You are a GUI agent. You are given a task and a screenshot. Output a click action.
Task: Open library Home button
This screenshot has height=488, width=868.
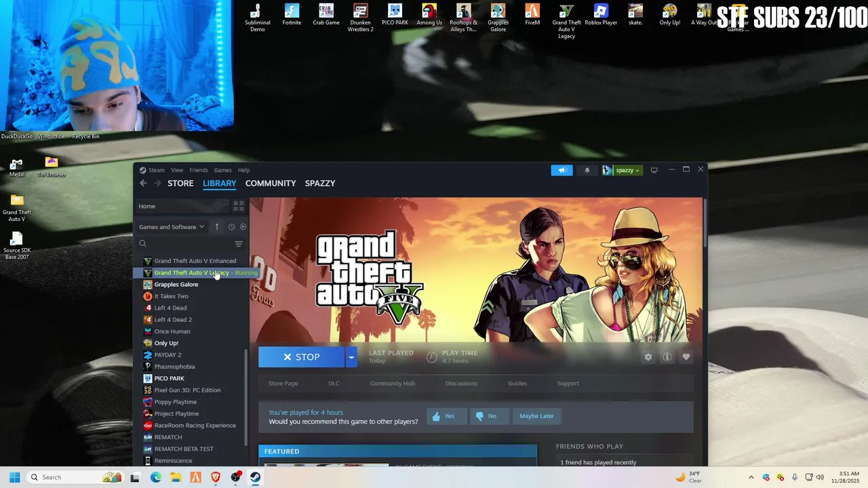[182, 206]
